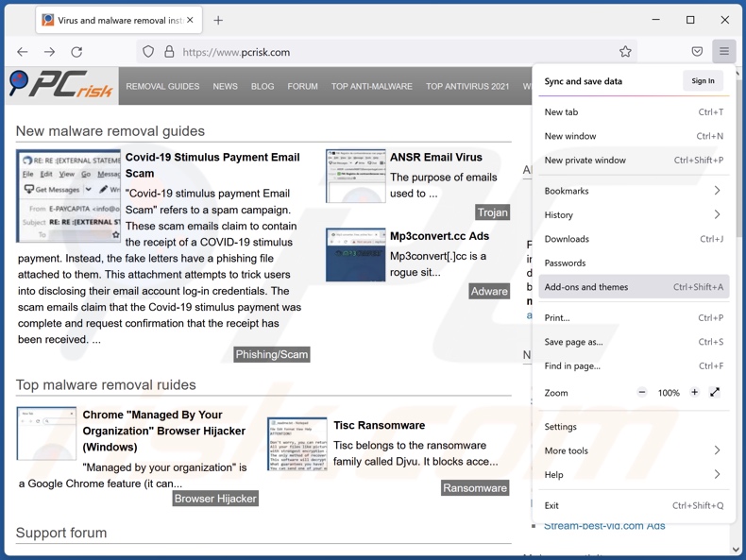
Task: Bookmark this page with star icon
Action: pyautogui.click(x=625, y=52)
